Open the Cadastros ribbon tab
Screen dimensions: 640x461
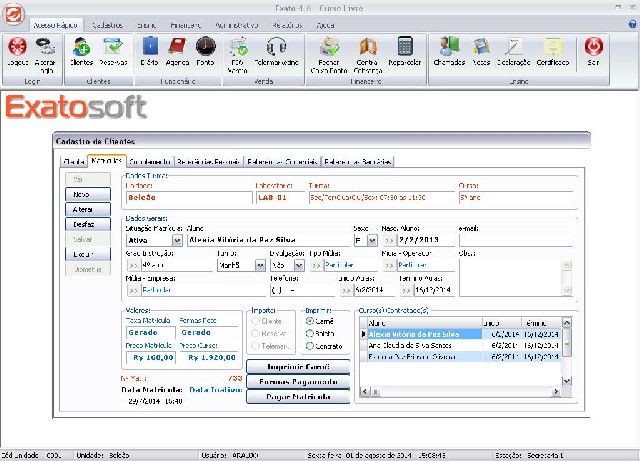click(107, 25)
